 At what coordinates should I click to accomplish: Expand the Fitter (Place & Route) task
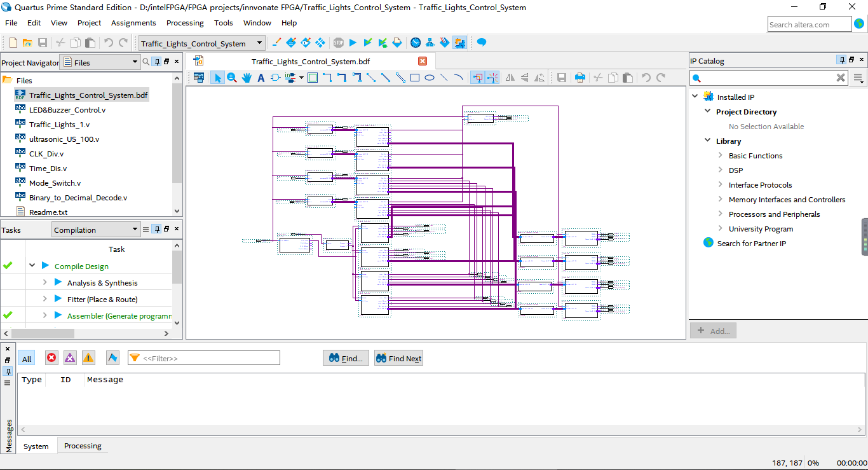[45, 299]
